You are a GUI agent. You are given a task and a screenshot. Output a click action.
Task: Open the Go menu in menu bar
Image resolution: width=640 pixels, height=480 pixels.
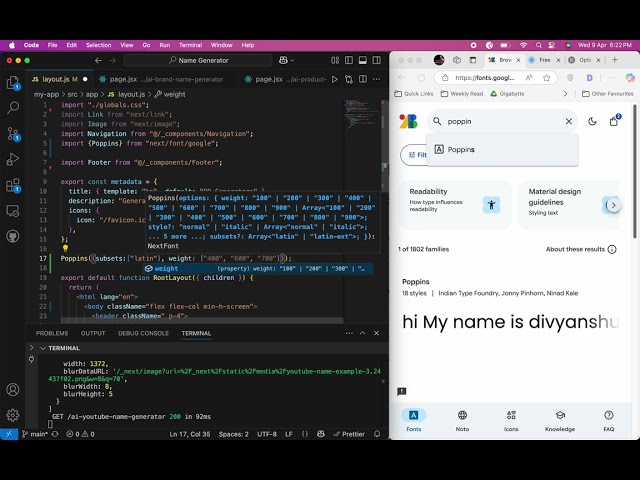(146, 45)
